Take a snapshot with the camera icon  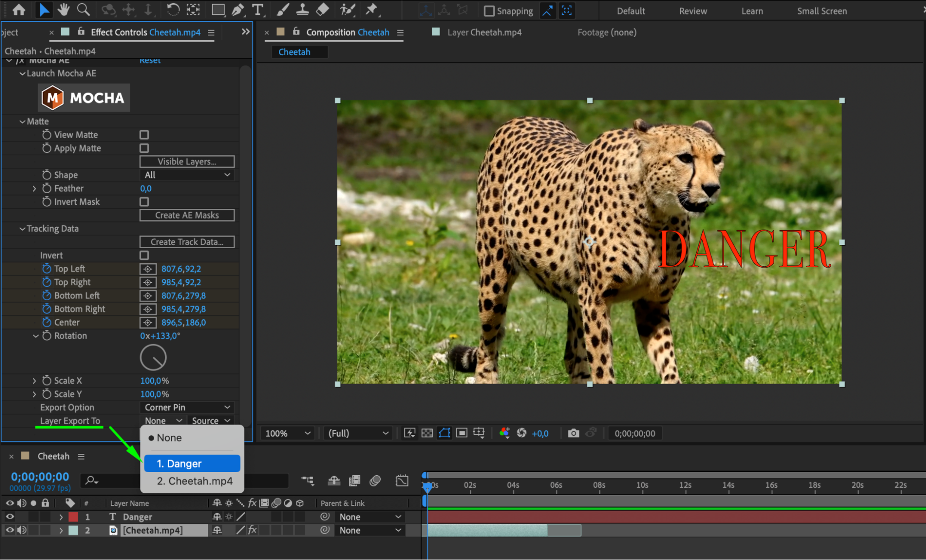click(x=573, y=433)
